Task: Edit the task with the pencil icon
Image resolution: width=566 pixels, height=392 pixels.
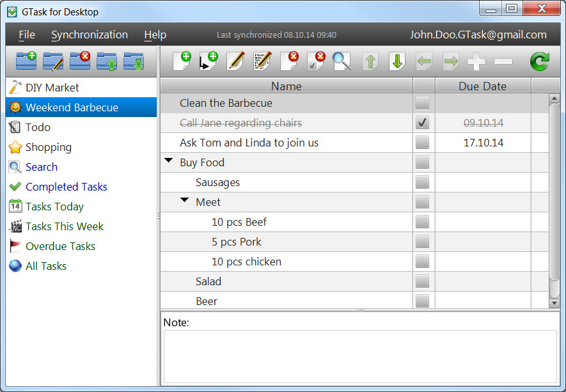Action: 235,61
